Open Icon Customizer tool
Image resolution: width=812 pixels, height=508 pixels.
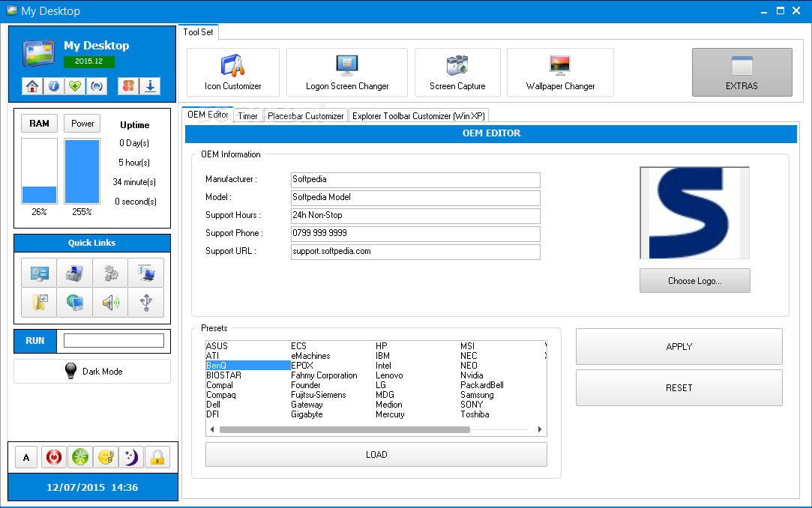pos(233,73)
